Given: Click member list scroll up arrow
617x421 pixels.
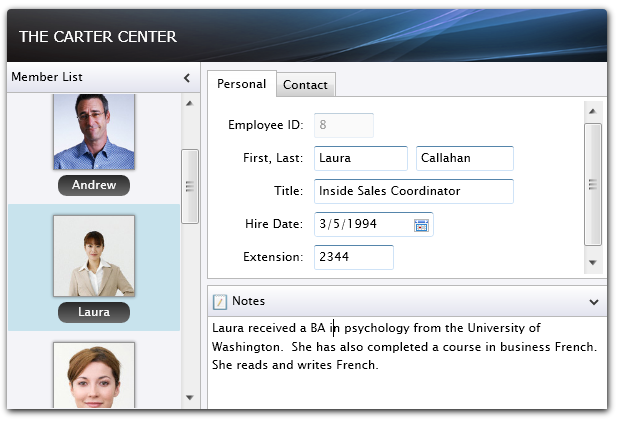Looking at the screenshot, I should click(x=190, y=103).
